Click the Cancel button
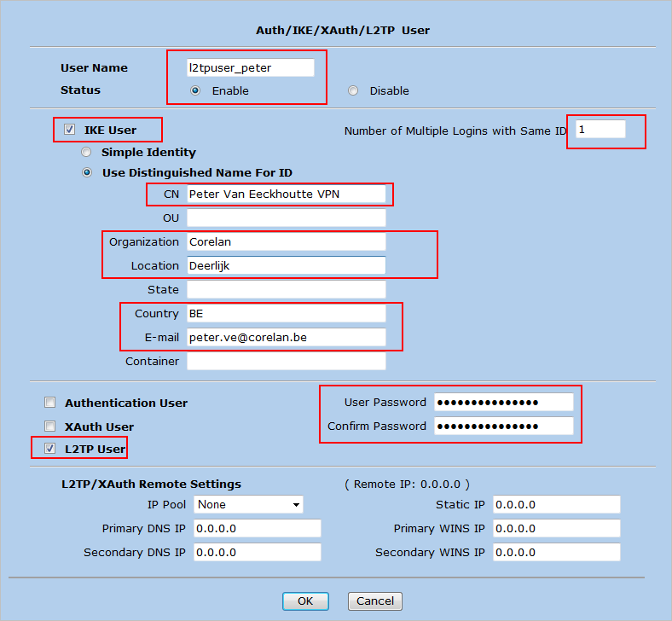This screenshot has height=621, width=672. point(375,601)
